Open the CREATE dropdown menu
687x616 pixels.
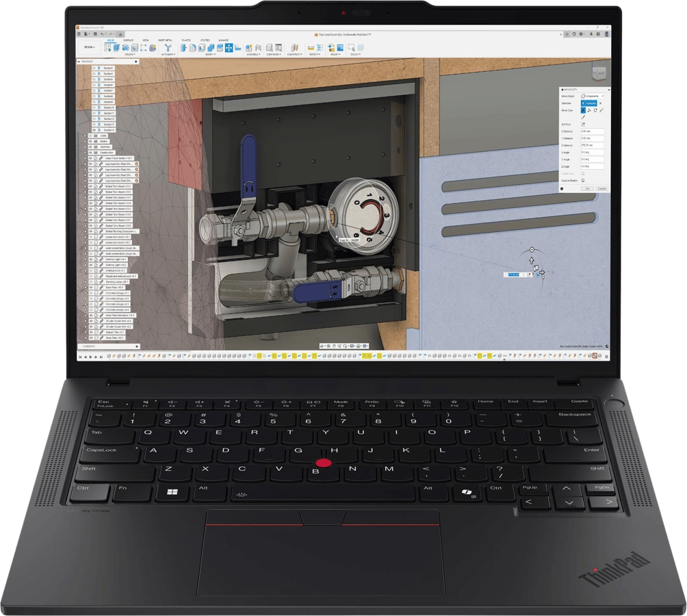coord(130,54)
